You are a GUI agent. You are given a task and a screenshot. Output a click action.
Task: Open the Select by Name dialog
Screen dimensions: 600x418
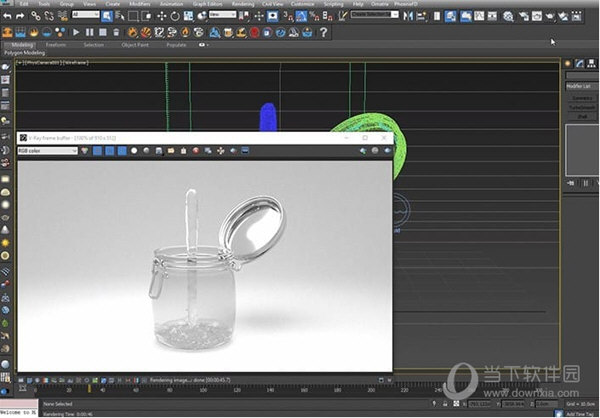pyautogui.click(x=120, y=16)
